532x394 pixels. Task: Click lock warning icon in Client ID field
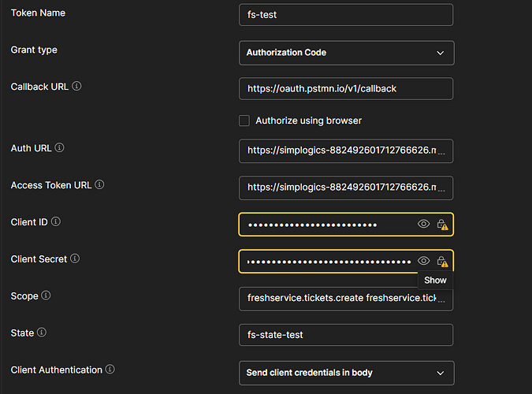[x=442, y=225]
